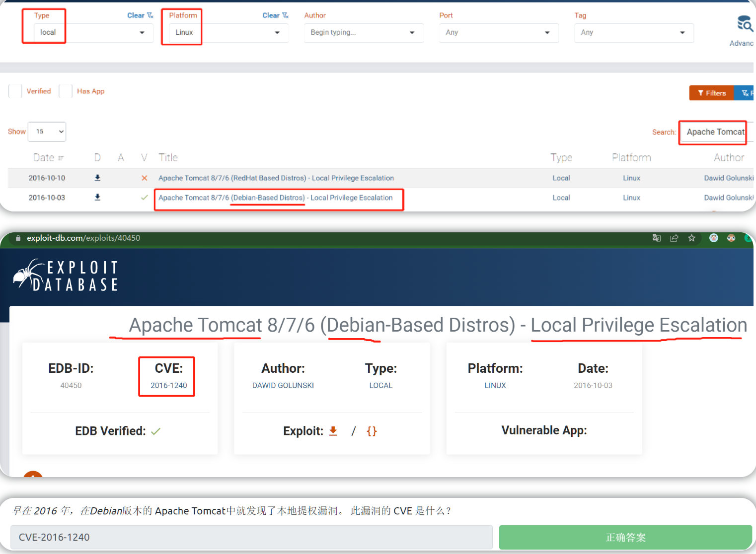Open the Port dropdown set to Any
This screenshot has height=554, width=756.
point(499,33)
